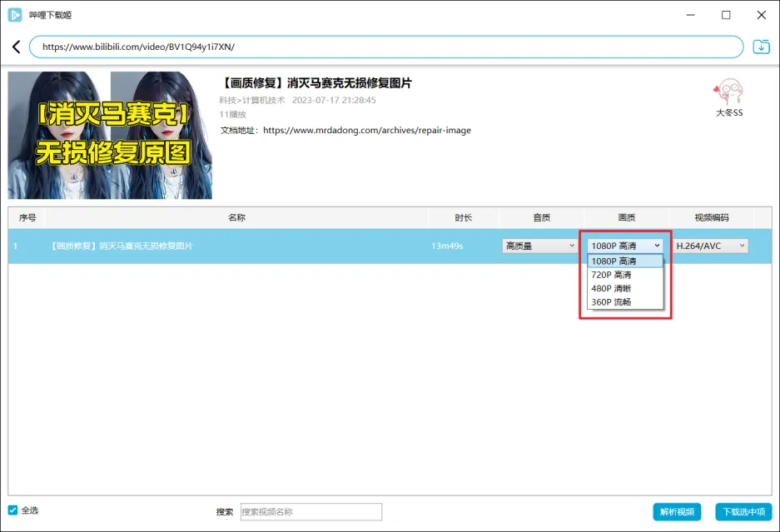Choose 480P 清晰 quality option
This screenshot has width=780, height=532.
coord(612,288)
